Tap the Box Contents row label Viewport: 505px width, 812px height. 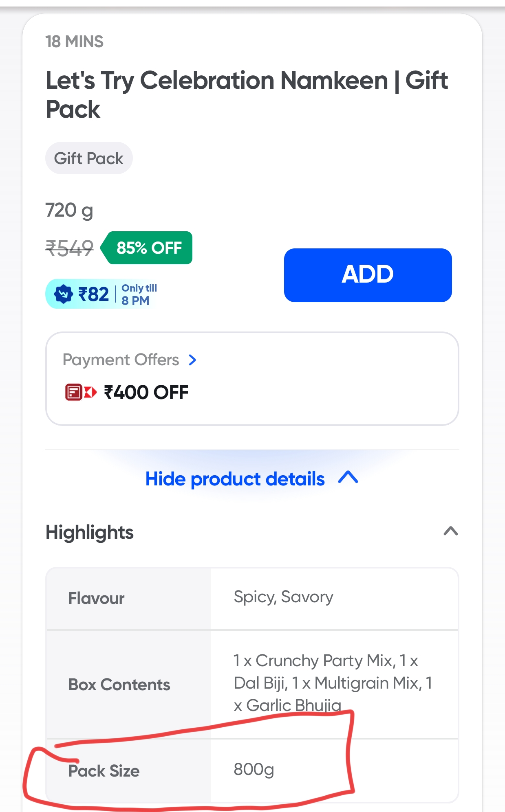coord(119,685)
